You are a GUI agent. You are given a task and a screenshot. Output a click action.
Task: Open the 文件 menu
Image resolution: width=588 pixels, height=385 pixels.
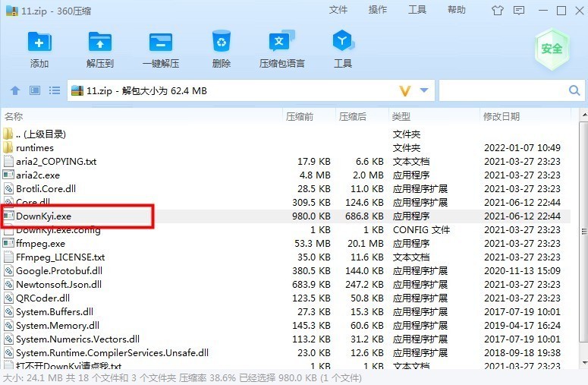click(338, 10)
